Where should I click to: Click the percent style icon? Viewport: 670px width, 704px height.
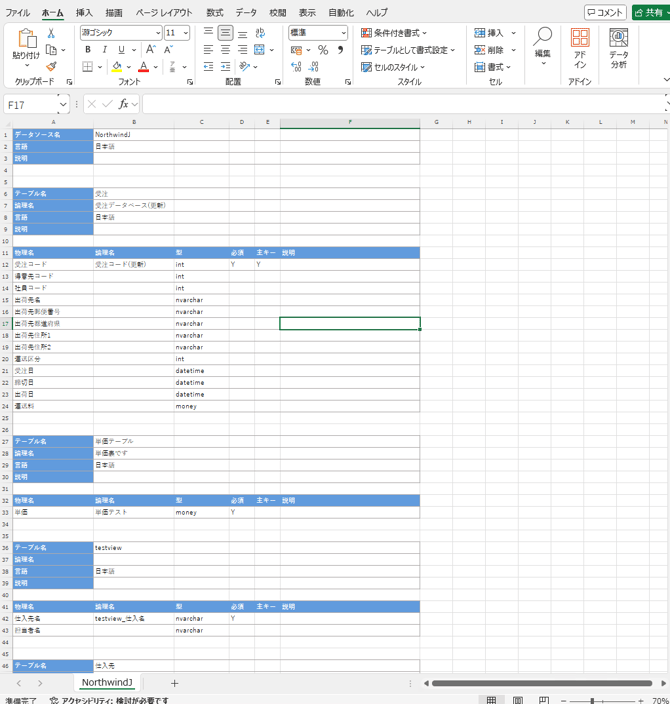coord(323,50)
